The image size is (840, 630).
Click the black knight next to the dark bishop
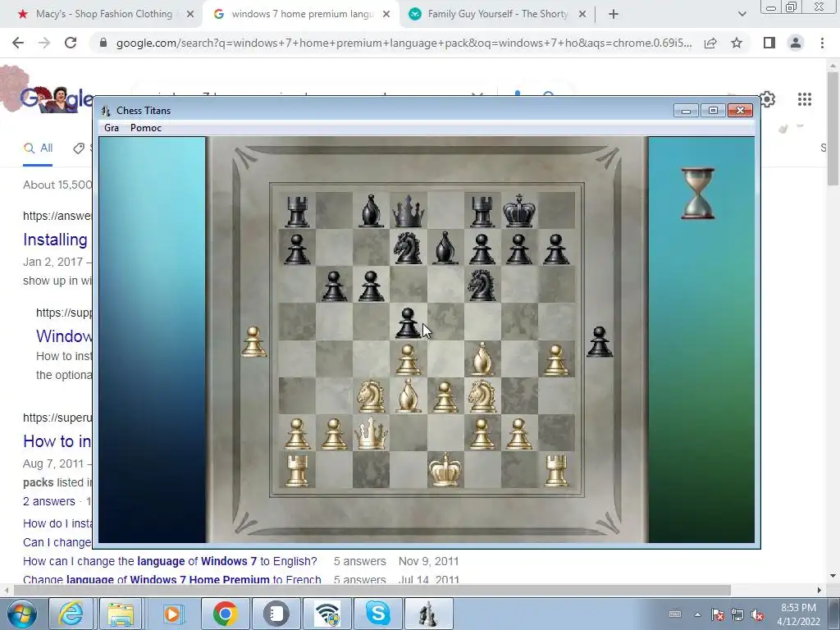click(x=408, y=248)
